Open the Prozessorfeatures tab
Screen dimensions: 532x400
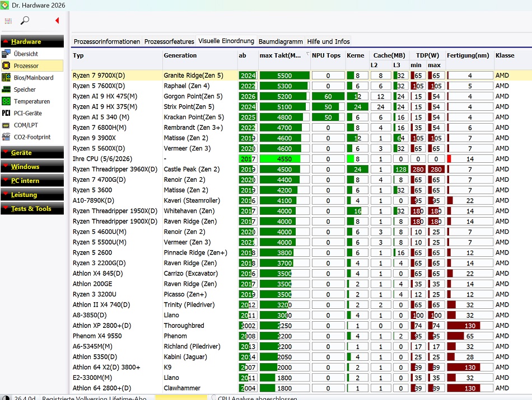point(169,41)
